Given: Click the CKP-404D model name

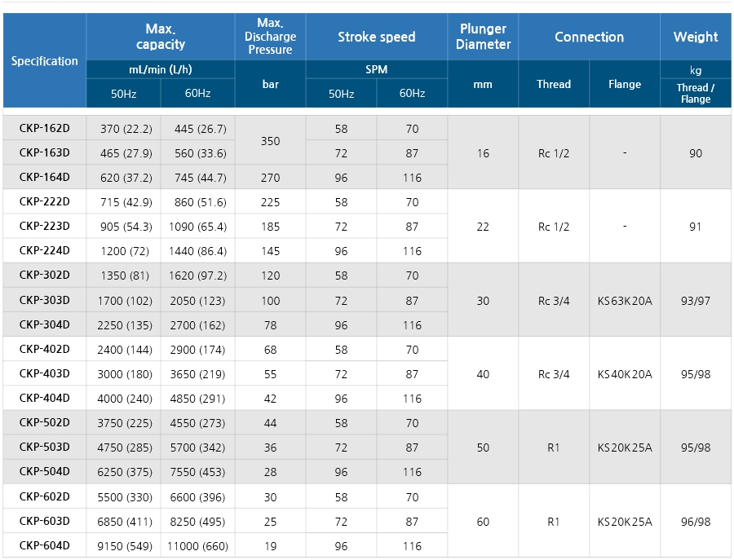Looking at the screenshot, I should click(x=45, y=398).
